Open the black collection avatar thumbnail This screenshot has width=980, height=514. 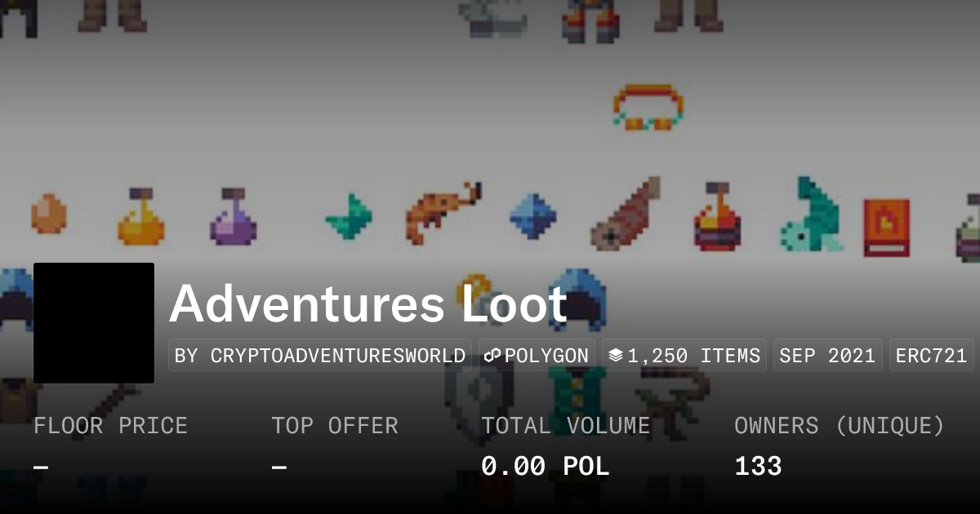coord(94,323)
